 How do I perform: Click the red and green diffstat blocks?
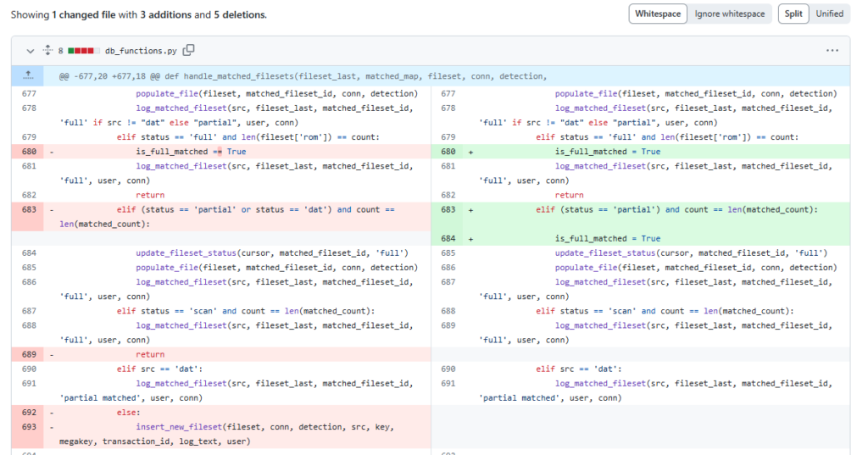point(83,51)
